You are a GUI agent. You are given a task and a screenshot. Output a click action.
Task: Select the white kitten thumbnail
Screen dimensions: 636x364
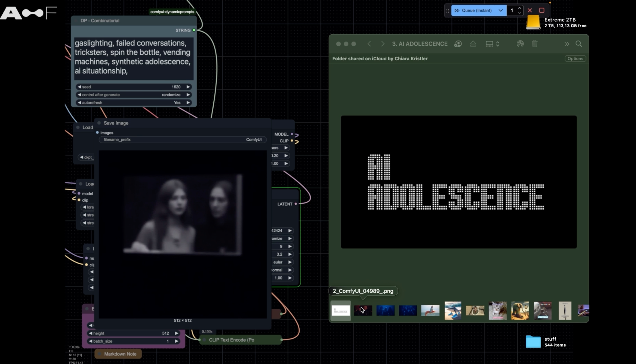point(498,311)
